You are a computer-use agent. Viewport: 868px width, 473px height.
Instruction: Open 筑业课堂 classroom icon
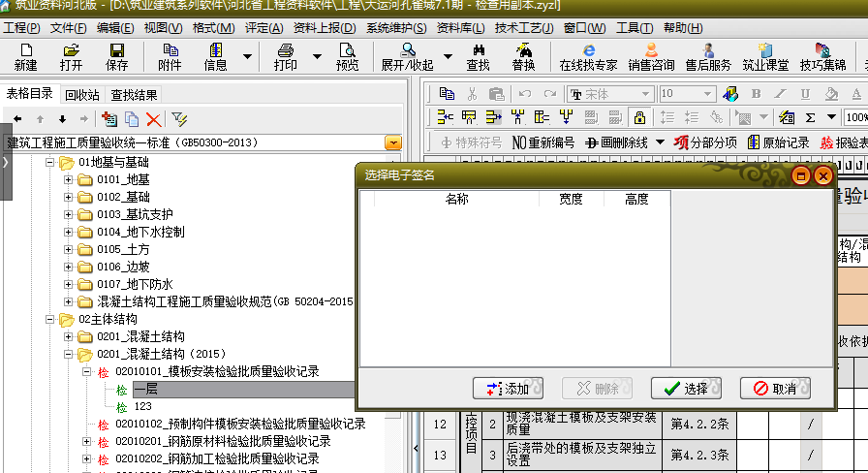[765, 56]
